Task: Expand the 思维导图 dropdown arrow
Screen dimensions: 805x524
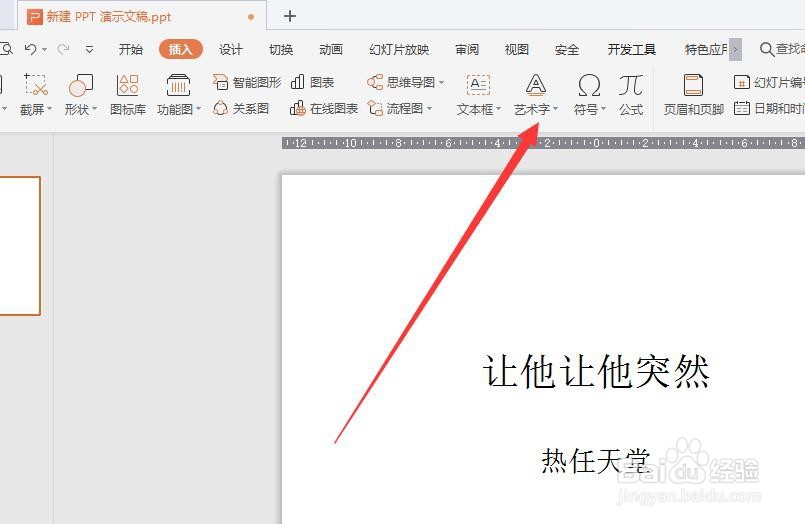Action: (x=442, y=82)
